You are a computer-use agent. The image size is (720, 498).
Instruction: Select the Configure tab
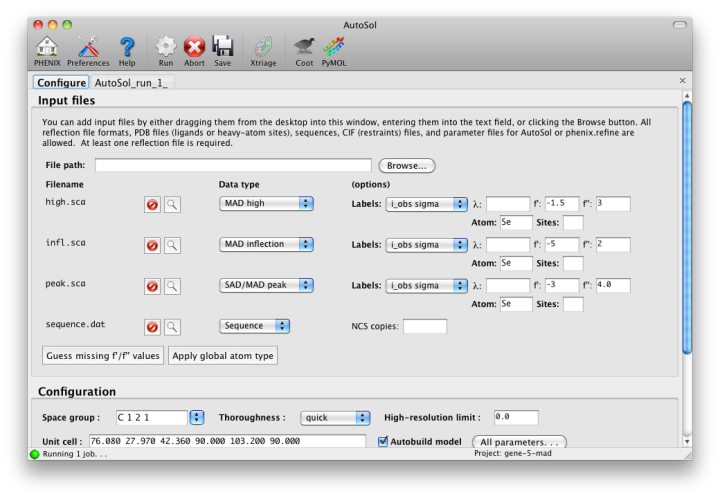pyautogui.click(x=61, y=82)
